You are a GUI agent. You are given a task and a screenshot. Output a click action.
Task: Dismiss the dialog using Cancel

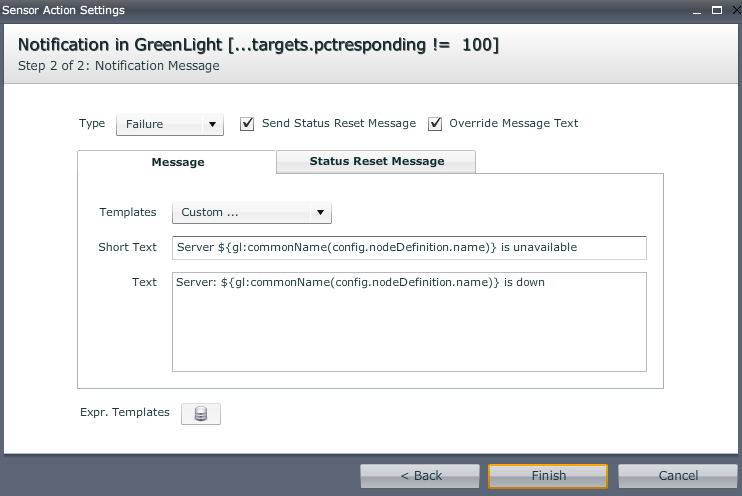pos(678,475)
